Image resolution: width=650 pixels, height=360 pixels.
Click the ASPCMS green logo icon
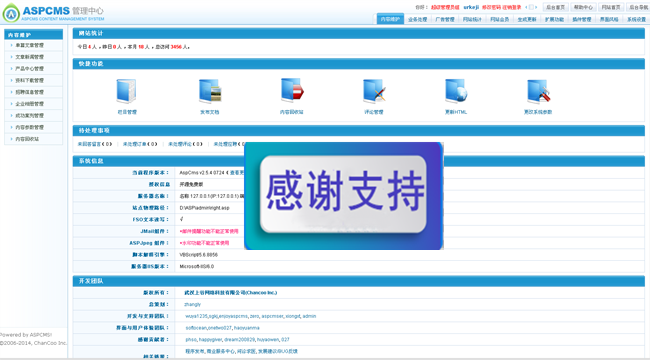[11, 13]
